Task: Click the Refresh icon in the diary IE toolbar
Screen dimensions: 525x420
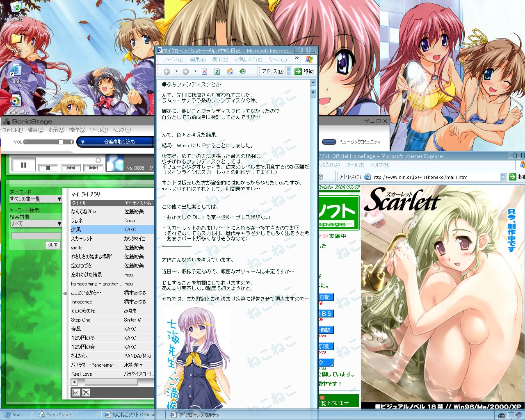Action: [x=217, y=71]
